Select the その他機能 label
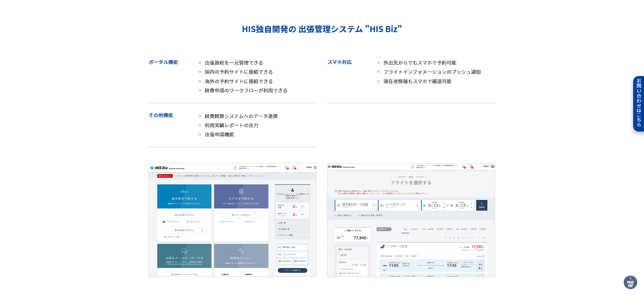Screen dimensions: 644x304 point(161,115)
